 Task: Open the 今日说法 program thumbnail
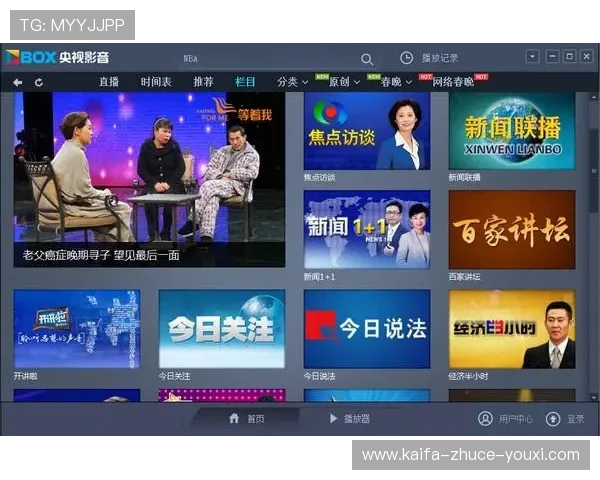pos(367,329)
